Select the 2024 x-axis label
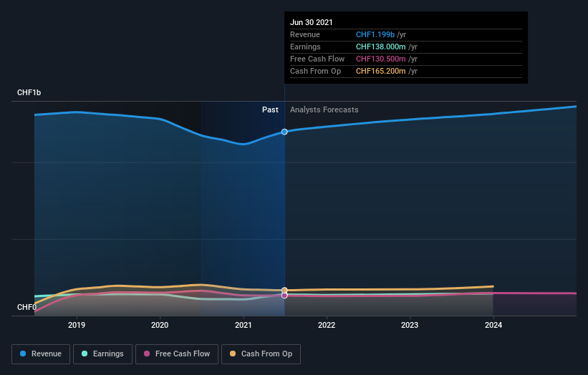The image size is (588, 375). coord(493,325)
